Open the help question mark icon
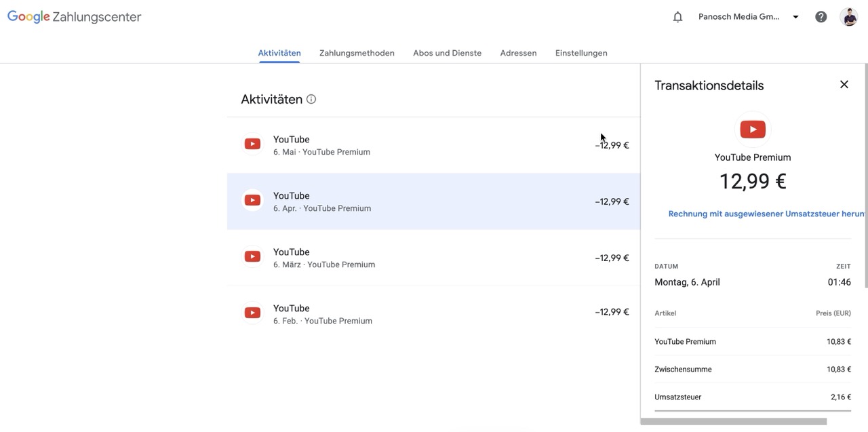868x432 pixels. click(821, 17)
